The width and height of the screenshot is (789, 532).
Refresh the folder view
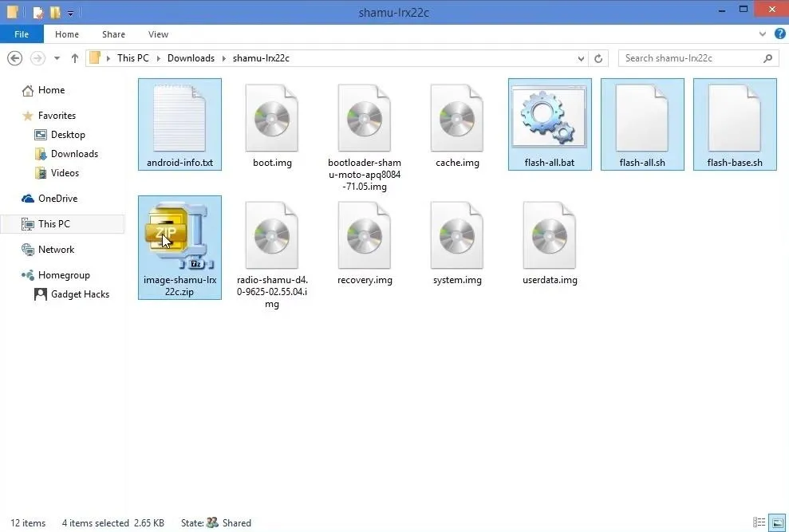598,58
